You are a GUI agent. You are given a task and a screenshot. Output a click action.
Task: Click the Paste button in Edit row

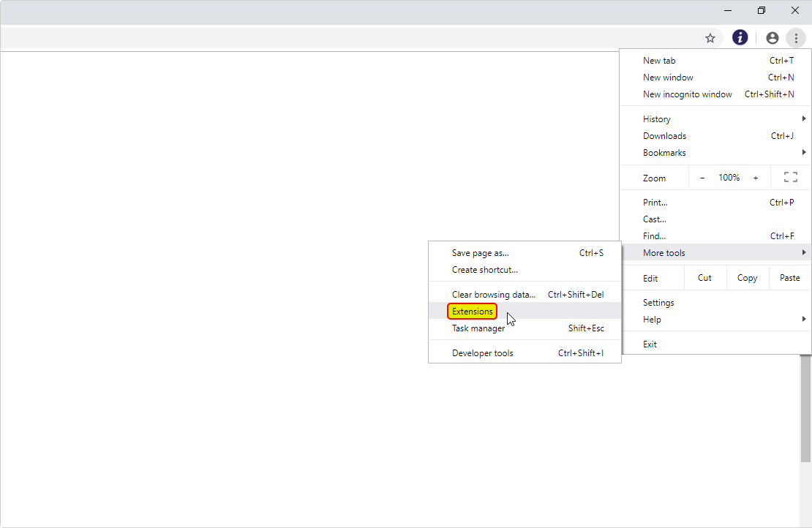[789, 278]
